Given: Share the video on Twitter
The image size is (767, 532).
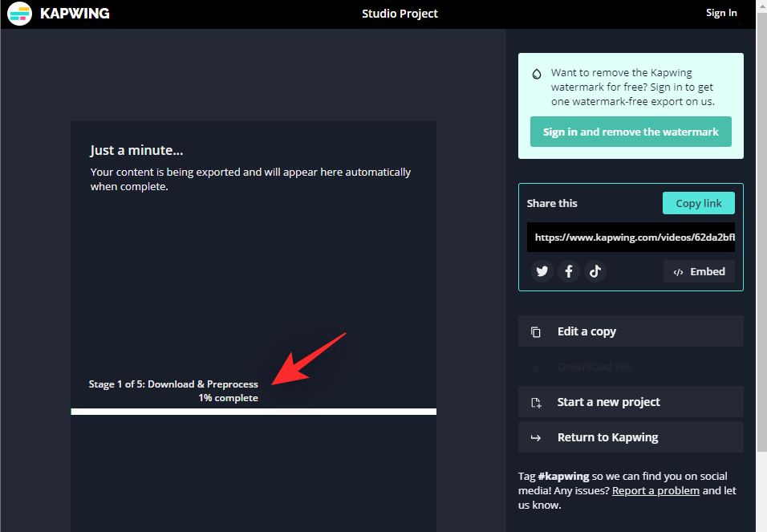Looking at the screenshot, I should 542,271.
